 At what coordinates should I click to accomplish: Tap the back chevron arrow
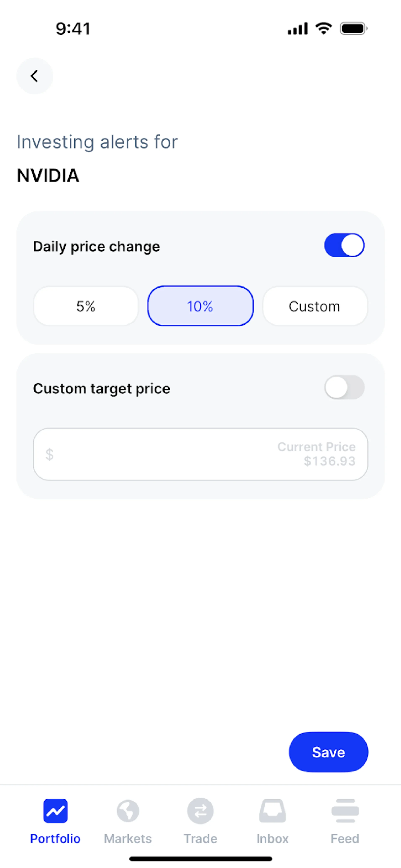pos(34,76)
